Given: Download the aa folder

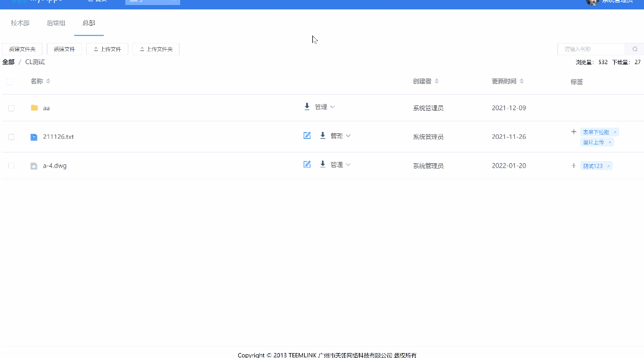Looking at the screenshot, I should pos(307,107).
